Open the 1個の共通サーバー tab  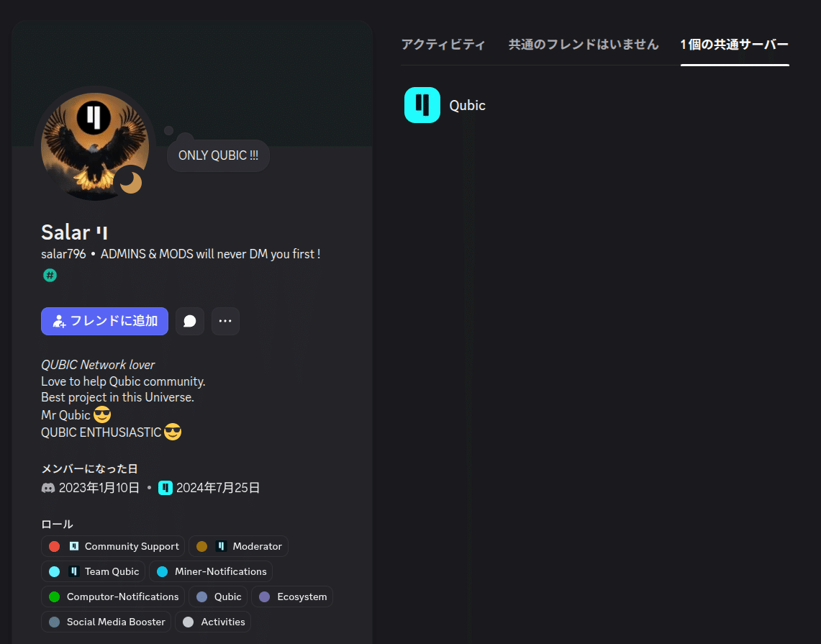(x=734, y=44)
